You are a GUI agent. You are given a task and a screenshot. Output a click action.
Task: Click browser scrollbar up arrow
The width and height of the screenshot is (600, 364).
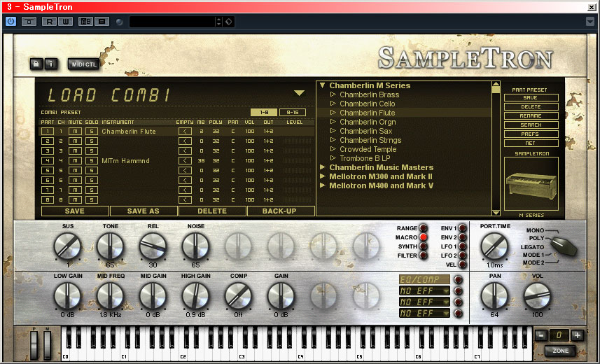[x=496, y=84]
